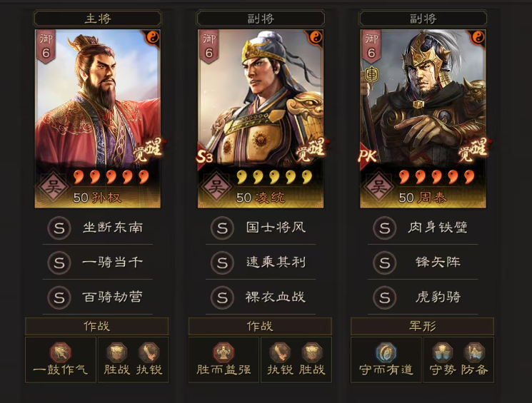Screen dimensions: 532x403
Task: Click the 胜而益强 tactic icon
Action: point(224,352)
